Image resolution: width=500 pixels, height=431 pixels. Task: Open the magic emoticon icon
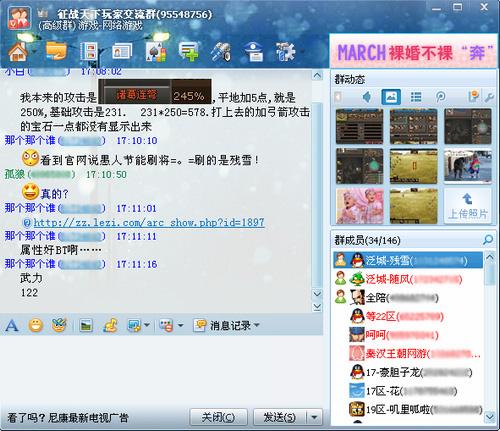tap(60, 325)
